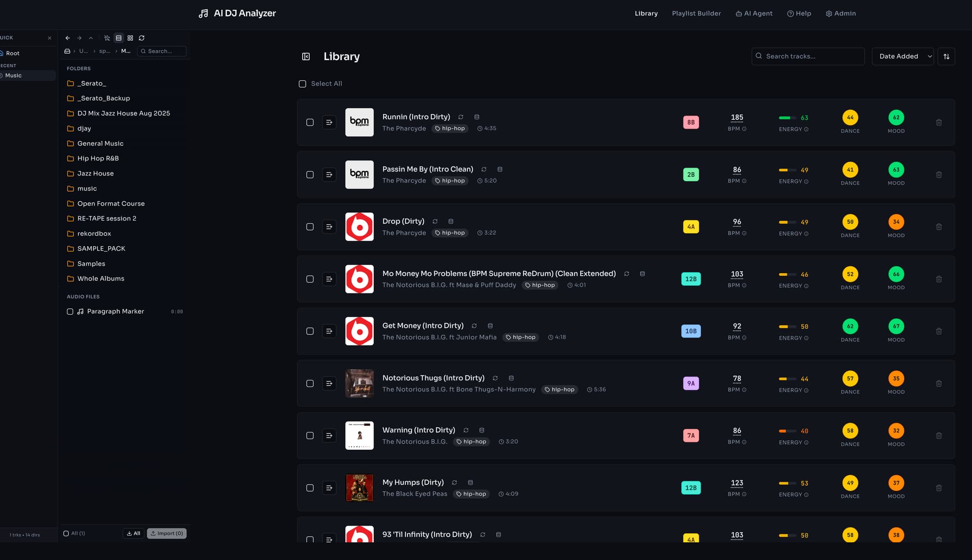
Task: Check the Select All checkbox
Action: click(302, 84)
